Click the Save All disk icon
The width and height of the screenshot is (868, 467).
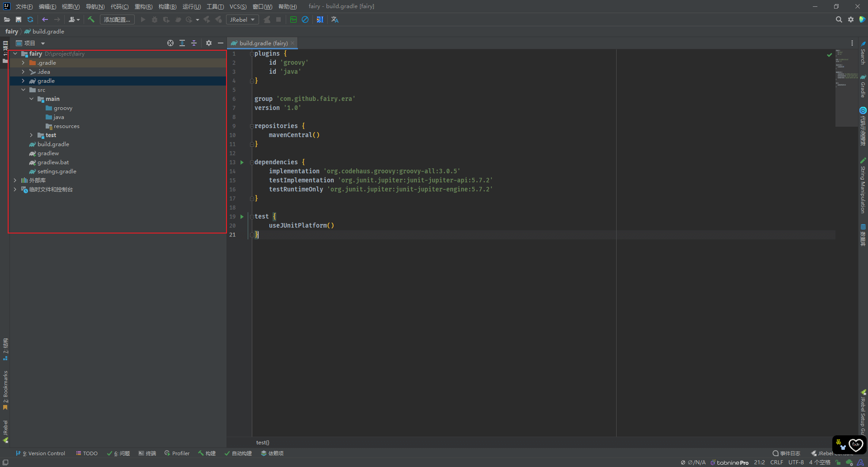19,19
